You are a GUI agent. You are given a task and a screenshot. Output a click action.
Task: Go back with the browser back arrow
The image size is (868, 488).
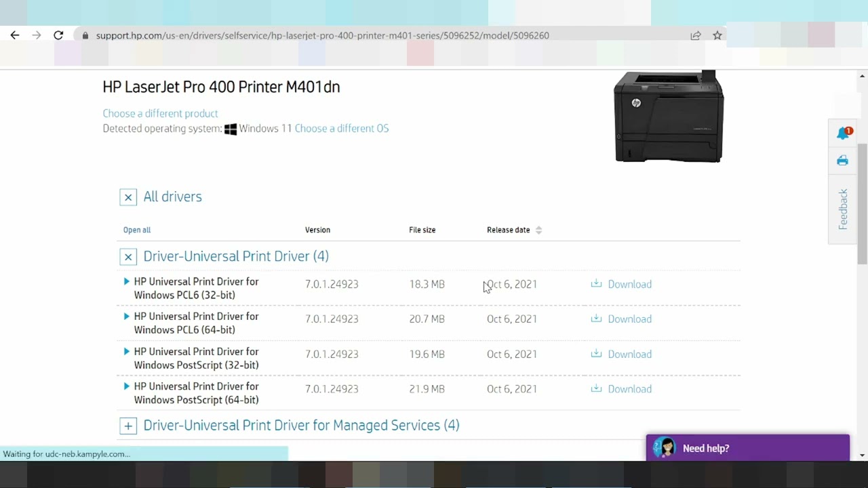15,35
